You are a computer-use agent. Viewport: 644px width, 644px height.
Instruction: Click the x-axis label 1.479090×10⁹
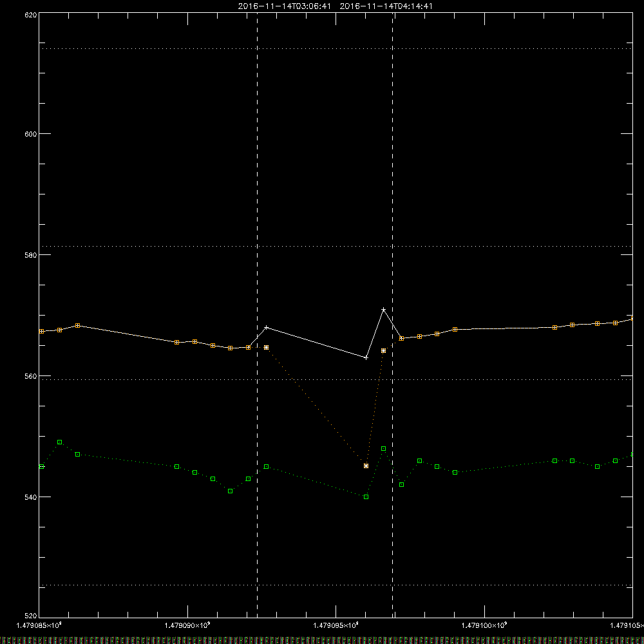pyautogui.click(x=187, y=625)
